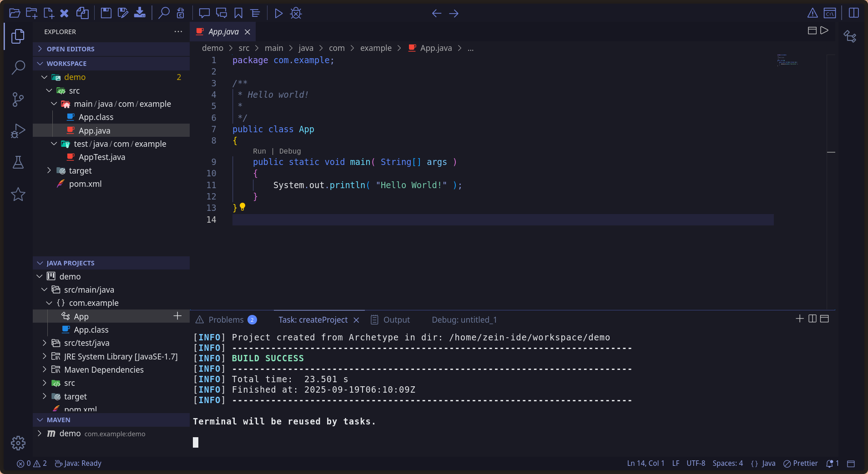
Task: Click the Manage gear icon
Action: [x=18, y=443]
